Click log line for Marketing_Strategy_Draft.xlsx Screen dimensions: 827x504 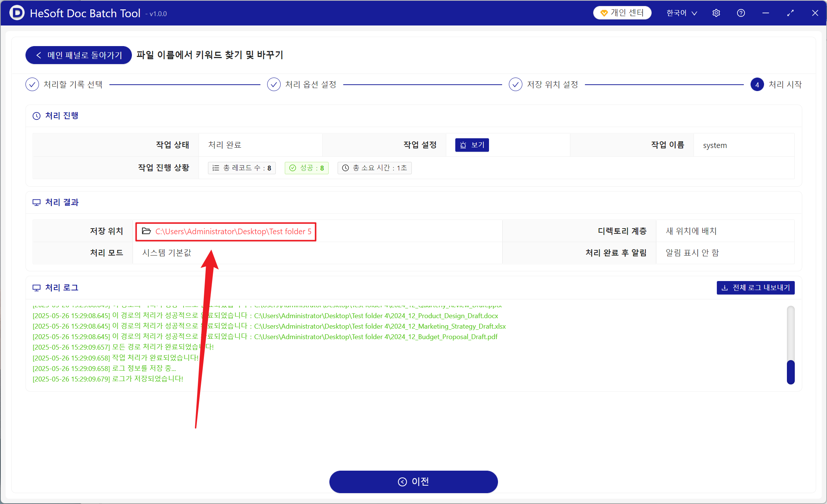click(x=269, y=326)
